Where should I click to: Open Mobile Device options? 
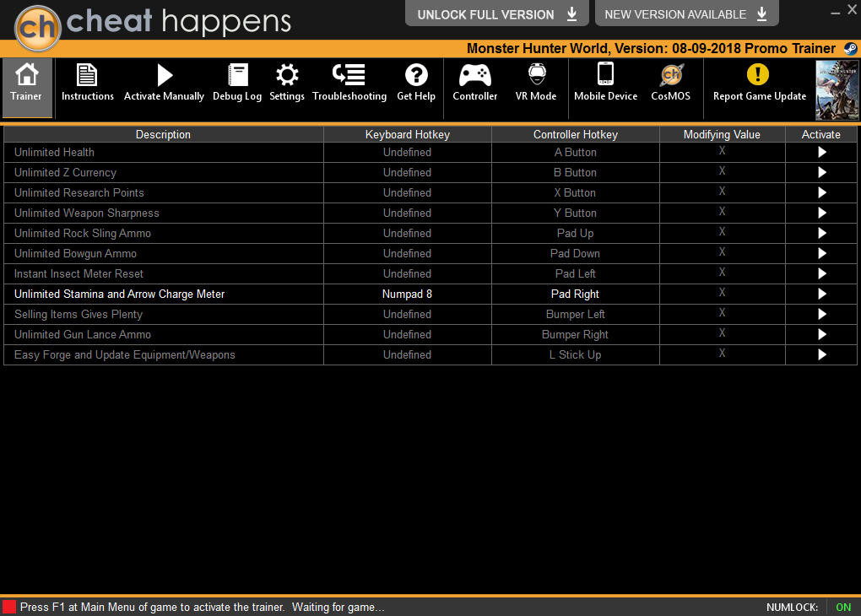[606, 83]
